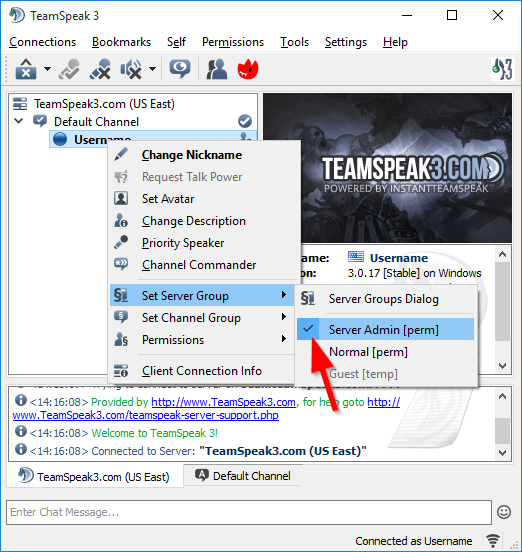This screenshot has height=552, width=522.
Task: Click the Username link in info panel
Action: (399, 258)
